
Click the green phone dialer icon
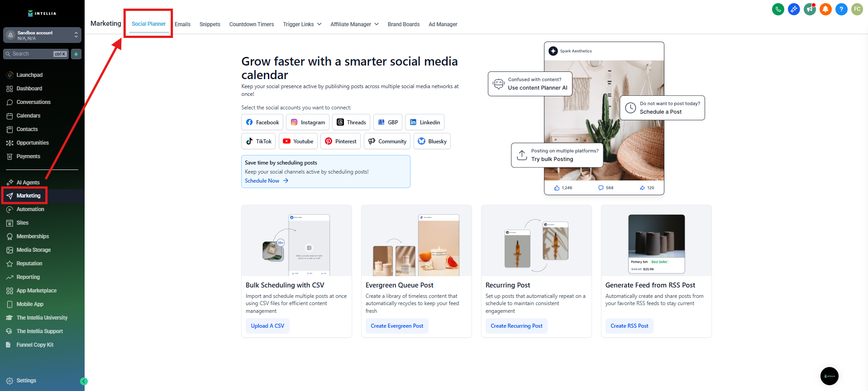(778, 9)
